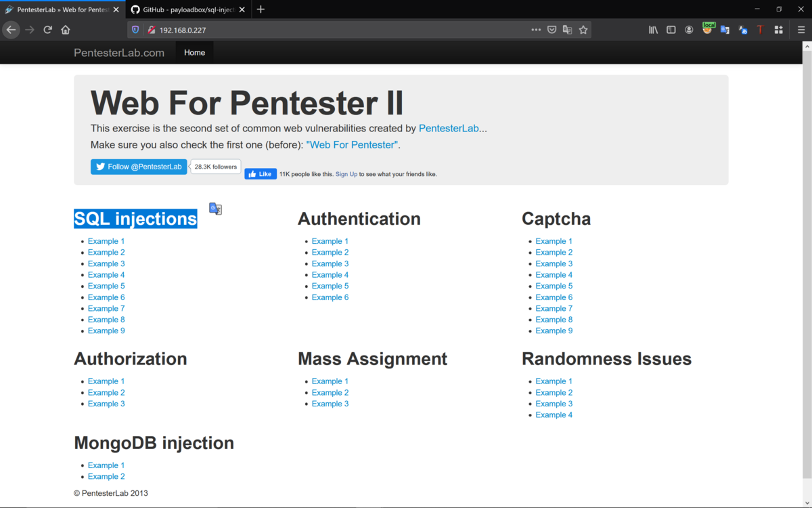The width and height of the screenshot is (812, 508).
Task: Click the extension icon with local badge
Action: pyautogui.click(x=708, y=28)
